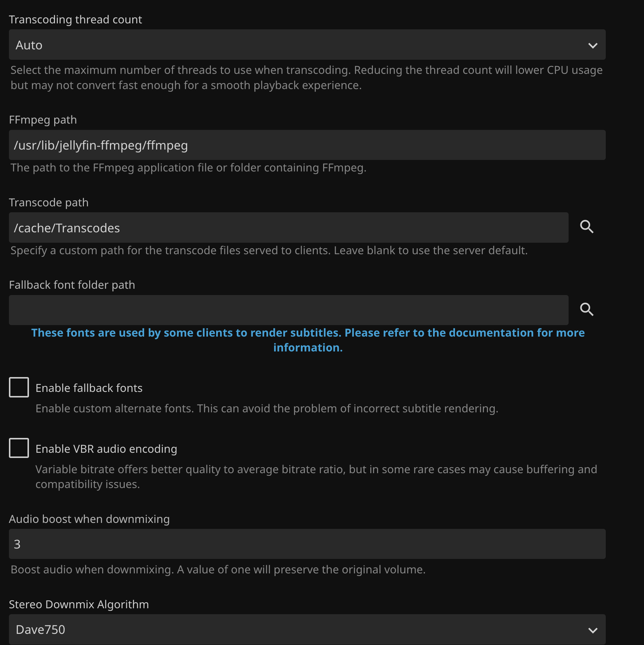This screenshot has width=644, height=645.
Task: Click the search icon beside fallback font folder
Action: tap(586, 310)
